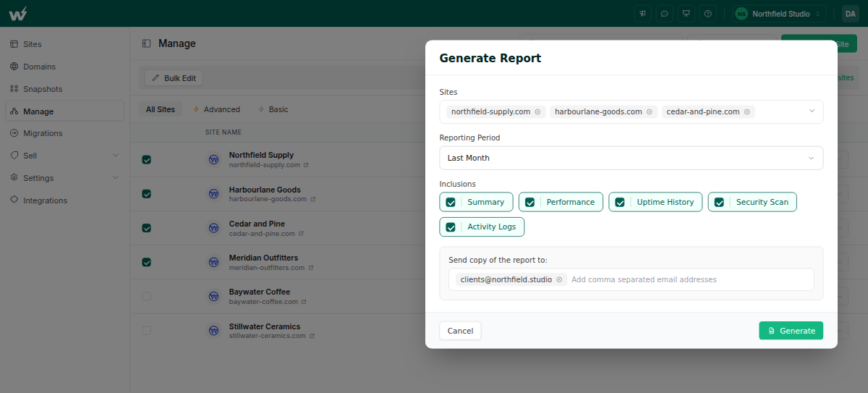Remove cedar-and-pine.com chip from Sites
This screenshot has height=393, width=868.
746,111
